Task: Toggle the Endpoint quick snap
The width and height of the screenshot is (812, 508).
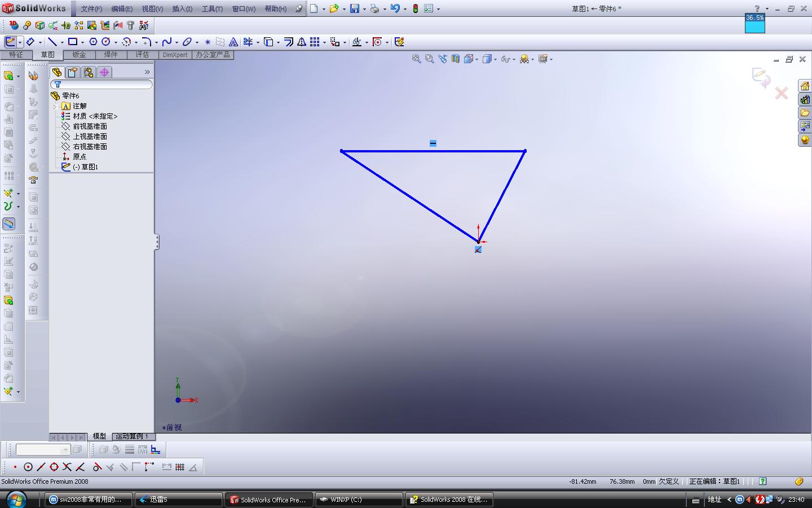Action: pos(15,467)
